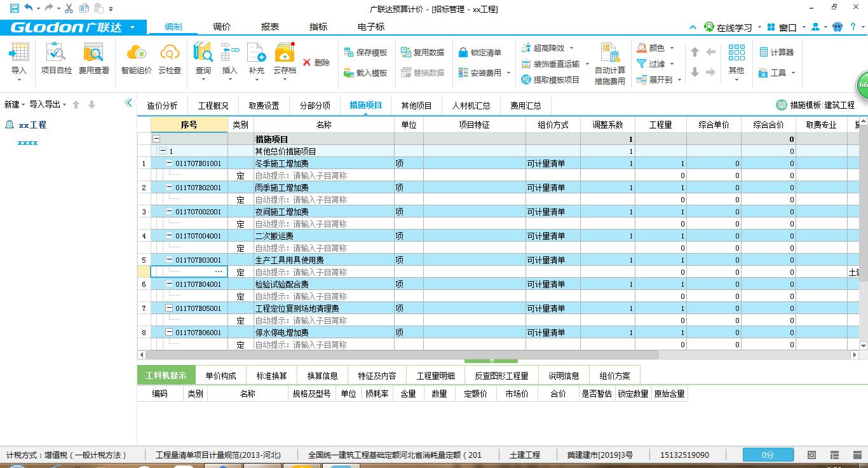Image resolution: width=868 pixels, height=468 pixels.
Task: Open the 分部分项 tab
Action: tap(315, 106)
